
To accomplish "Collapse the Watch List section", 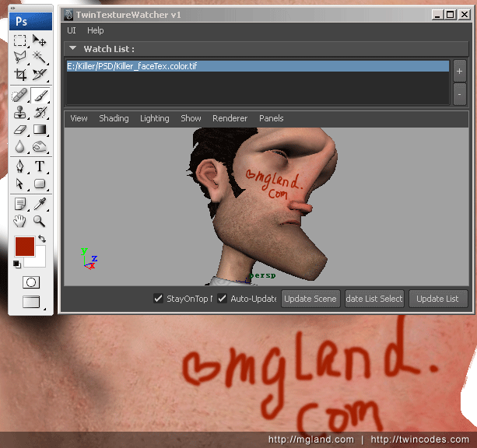I will coord(72,49).
